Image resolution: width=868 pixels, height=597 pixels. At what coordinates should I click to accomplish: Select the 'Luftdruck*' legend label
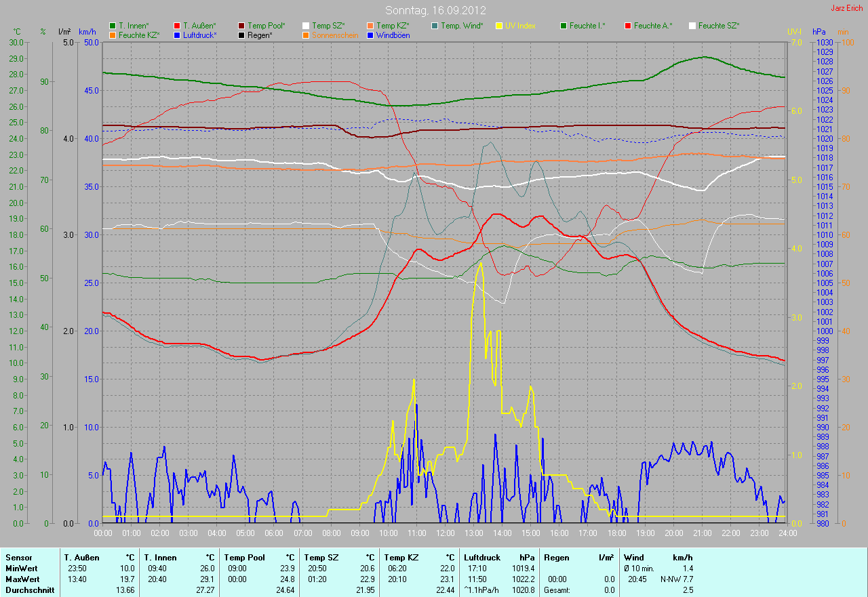[200, 35]
